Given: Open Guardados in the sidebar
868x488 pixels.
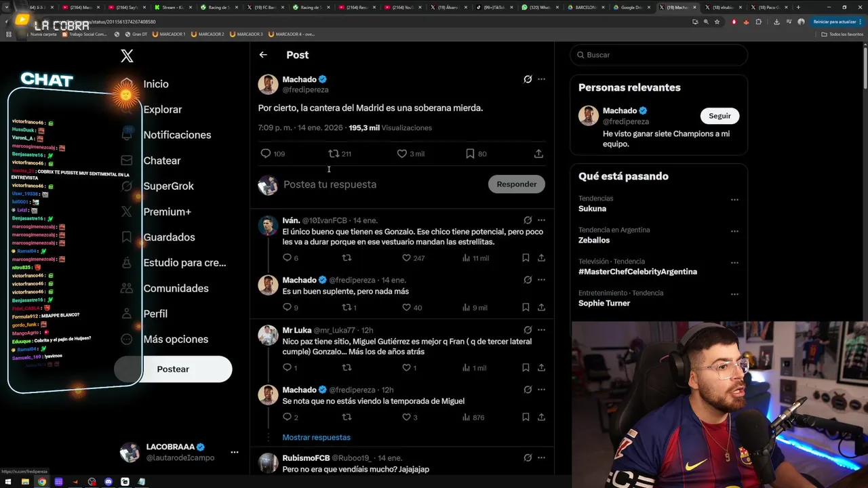Looking at the screenshot, I should [x=169, y=237].
